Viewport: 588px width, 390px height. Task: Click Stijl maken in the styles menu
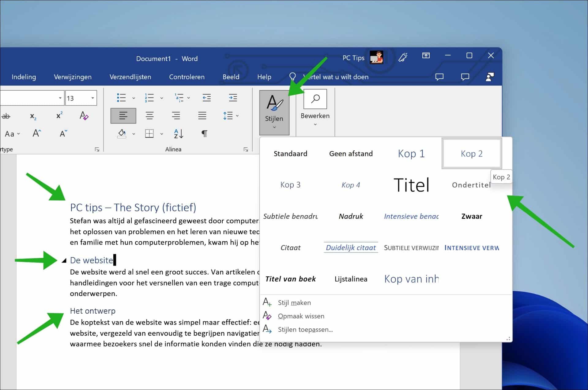294,302
